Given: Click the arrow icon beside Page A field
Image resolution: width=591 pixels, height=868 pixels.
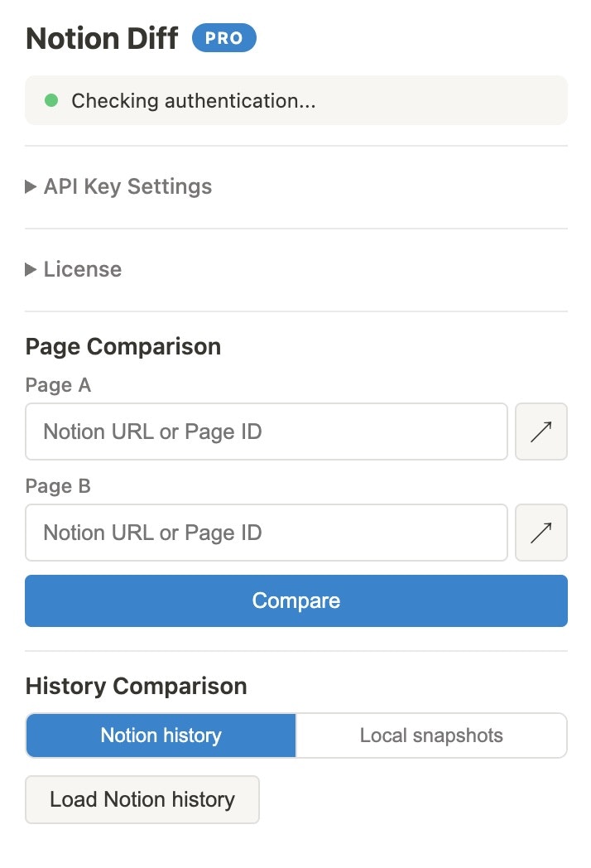Looking at the screenshot, I should click(541, 432).
